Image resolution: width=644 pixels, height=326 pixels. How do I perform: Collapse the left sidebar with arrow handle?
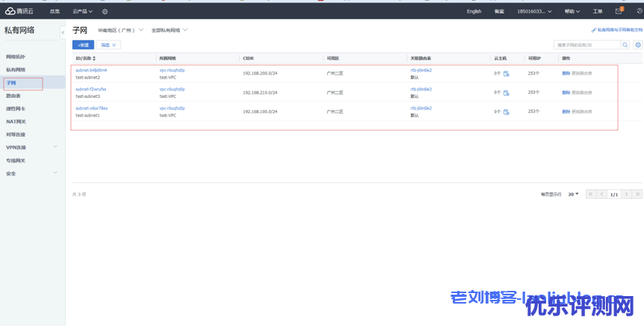click(63, 32)
